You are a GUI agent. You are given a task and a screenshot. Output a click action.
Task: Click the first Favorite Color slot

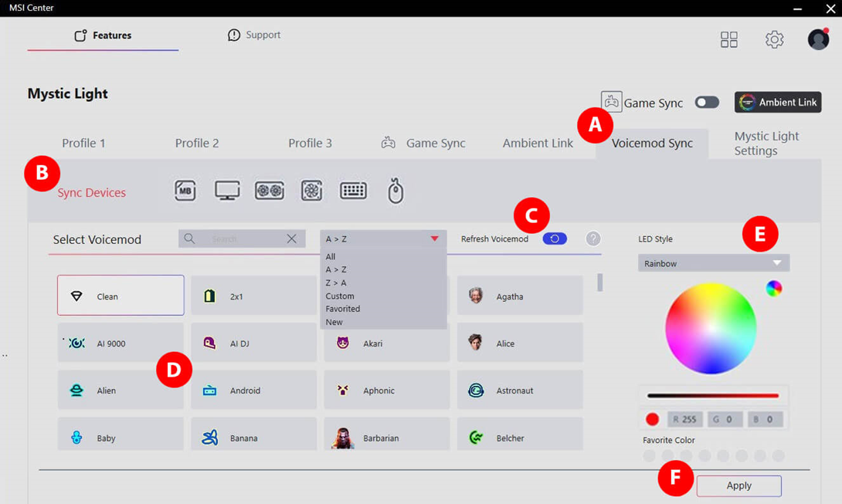point(649,455)
